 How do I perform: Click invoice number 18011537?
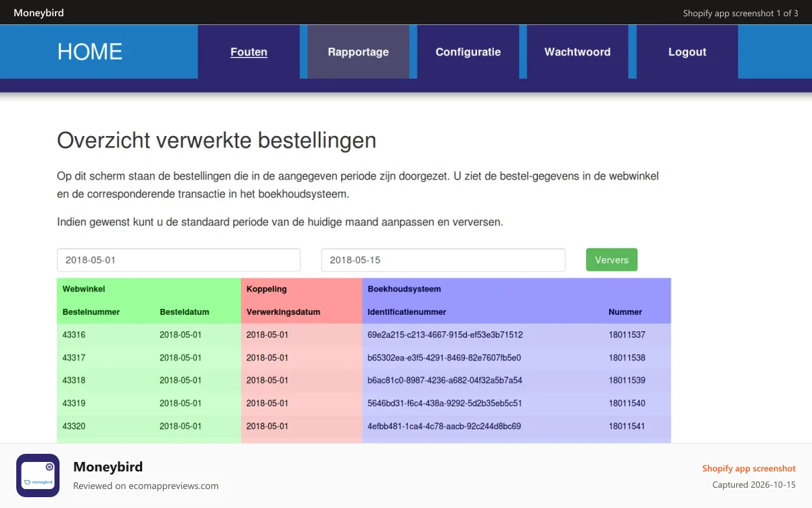tap(627, 335)
